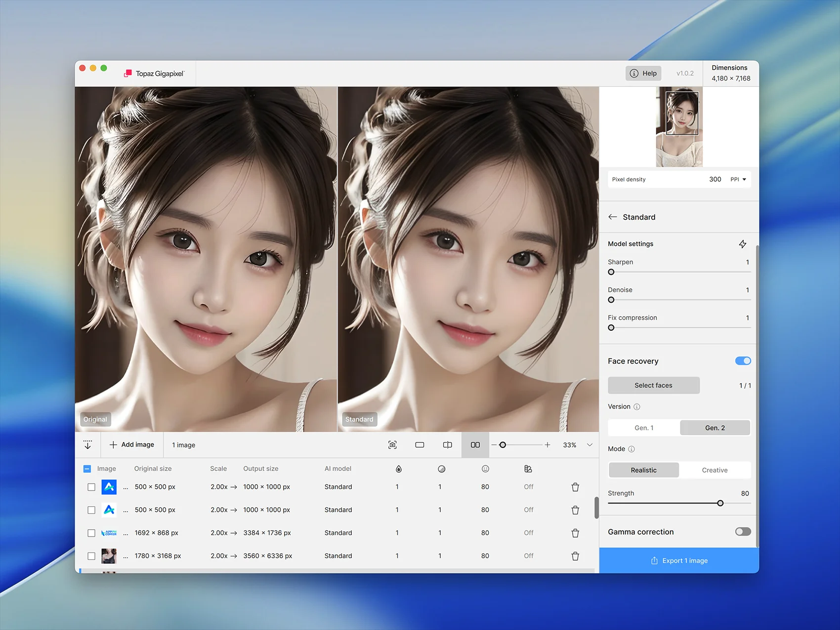Toggle the select-all images checkbox
Image resolution: width=840 pixels, height=630 pixels.
tap(87, 469)
